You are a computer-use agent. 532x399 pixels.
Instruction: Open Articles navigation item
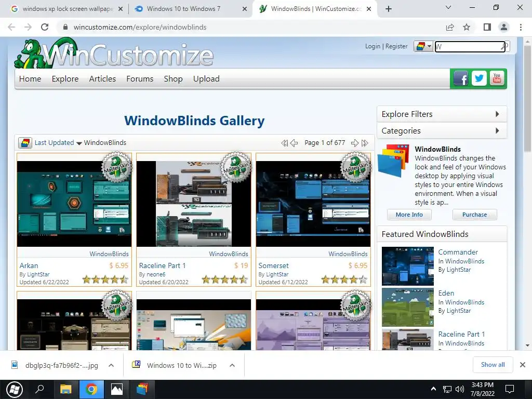102,79
